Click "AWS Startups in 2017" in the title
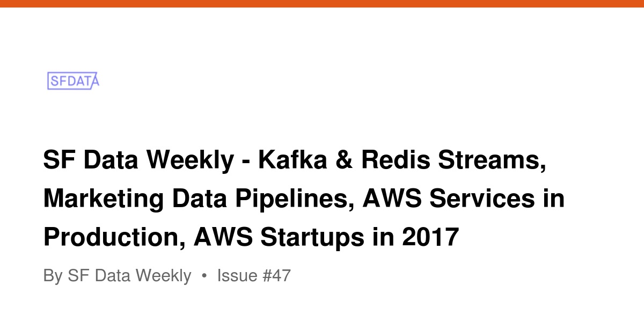 pos(326,237)
